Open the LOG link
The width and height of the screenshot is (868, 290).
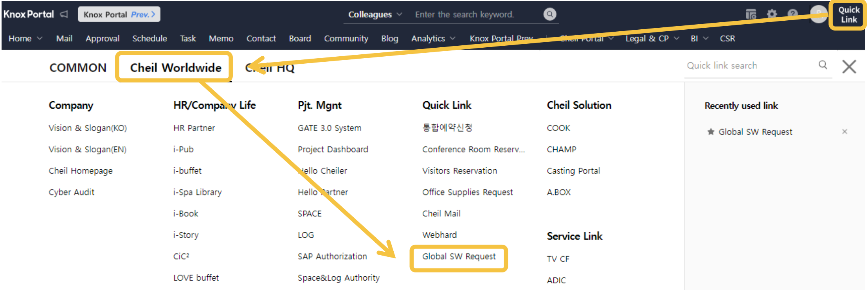pos(306,235)
